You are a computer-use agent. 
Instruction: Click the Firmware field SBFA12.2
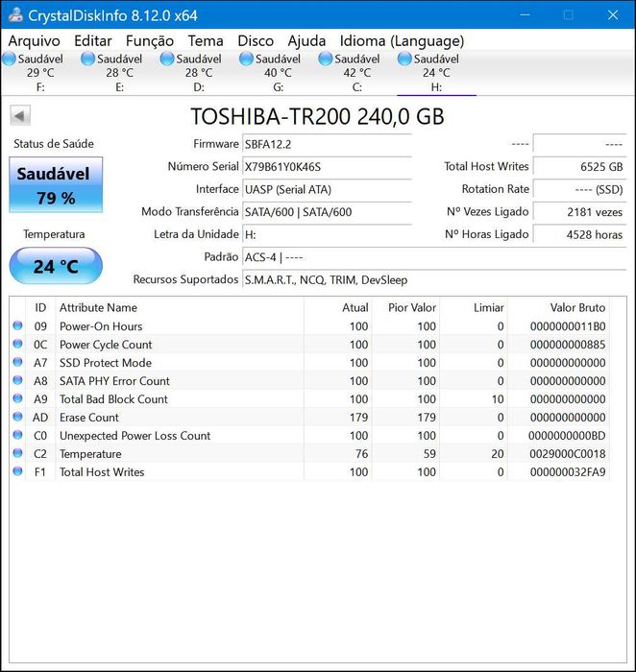327,144
